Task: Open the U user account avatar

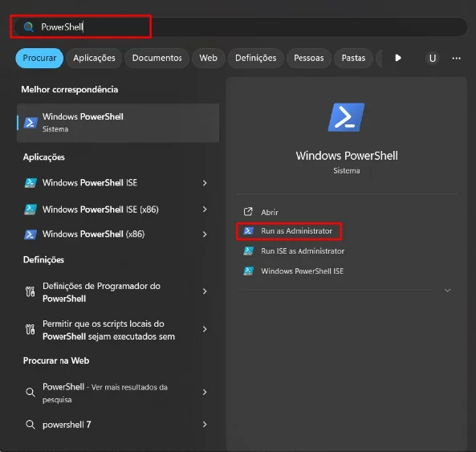Action: (x=433, y=58)
